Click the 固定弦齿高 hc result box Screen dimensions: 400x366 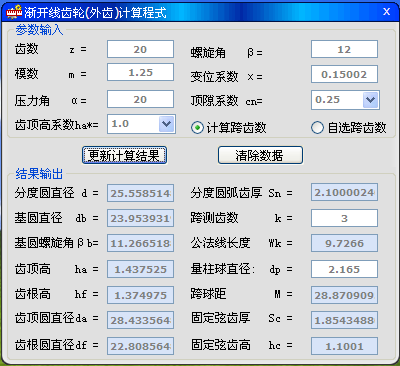pos(344,346)
